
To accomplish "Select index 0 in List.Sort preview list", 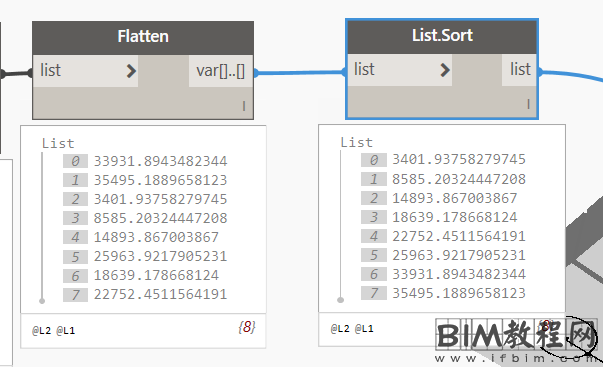I will point(373,160).
